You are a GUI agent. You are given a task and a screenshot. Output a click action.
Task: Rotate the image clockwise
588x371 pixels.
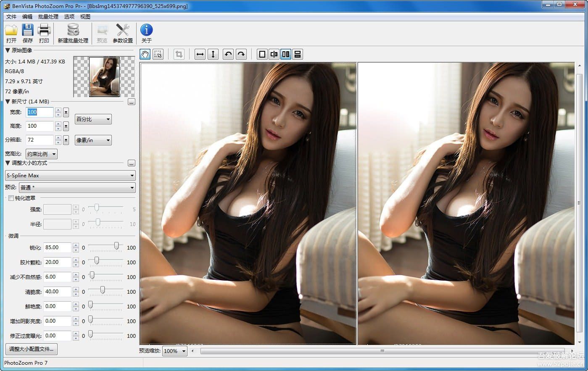pos(241,54)
